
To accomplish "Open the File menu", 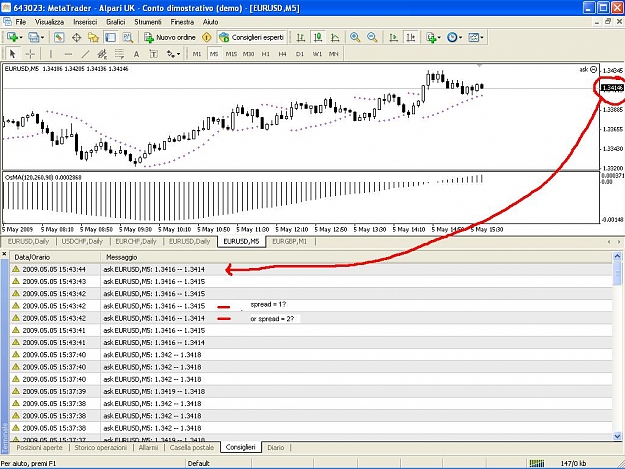I will pyautogui.click(x=20, y=22).
